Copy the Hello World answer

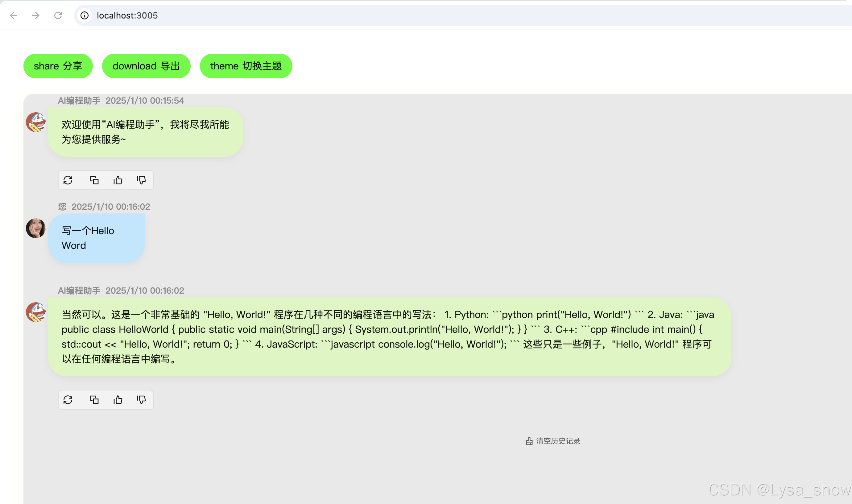point(94,400)
